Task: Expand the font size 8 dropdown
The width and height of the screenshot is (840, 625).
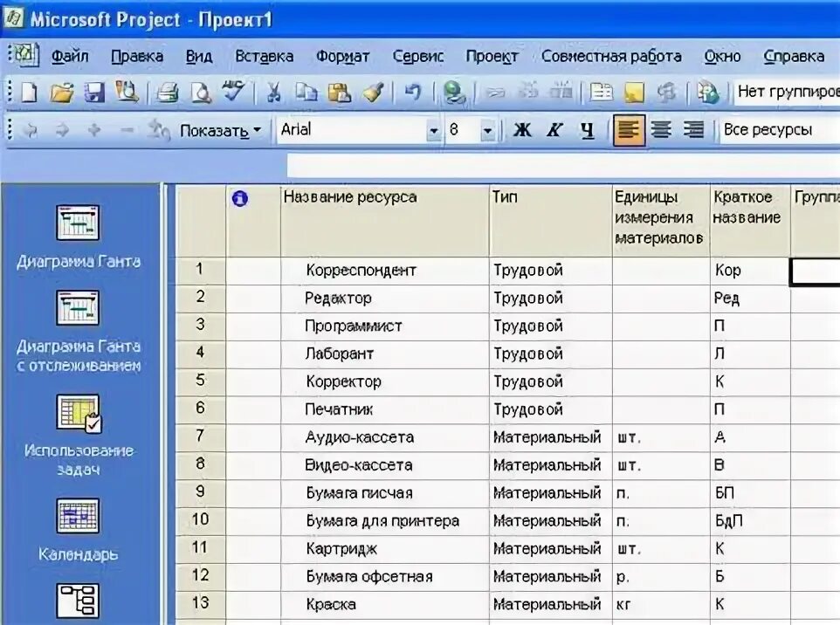Action: point(487,130)
